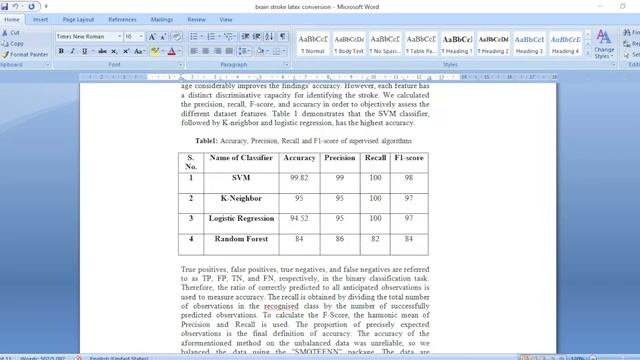Apply the Heading 4 style
The image size is (640, 360).
pyautogui.click(x=565, y=44)
